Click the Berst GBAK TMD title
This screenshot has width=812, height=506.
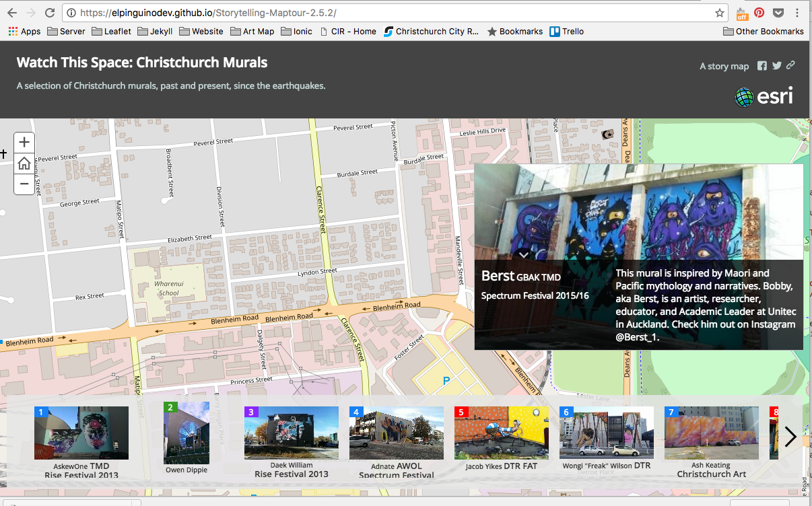521,276
